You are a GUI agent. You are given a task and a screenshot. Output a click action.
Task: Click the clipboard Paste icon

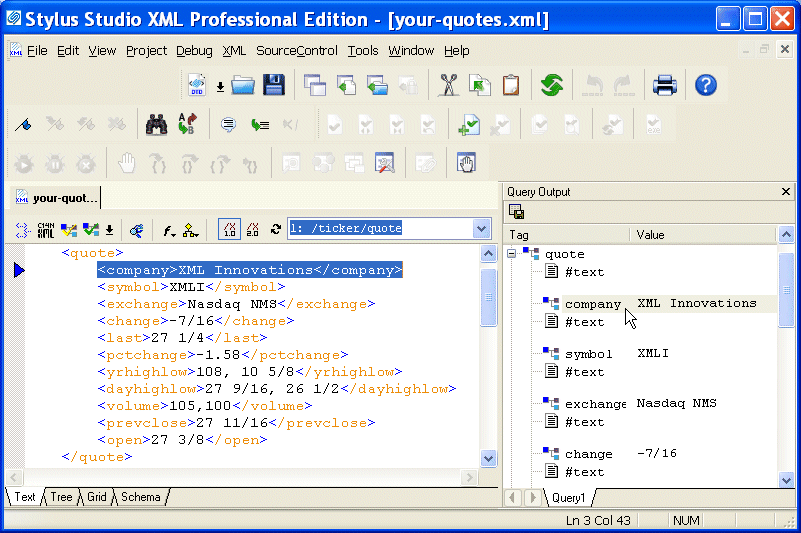click(511, 85)
